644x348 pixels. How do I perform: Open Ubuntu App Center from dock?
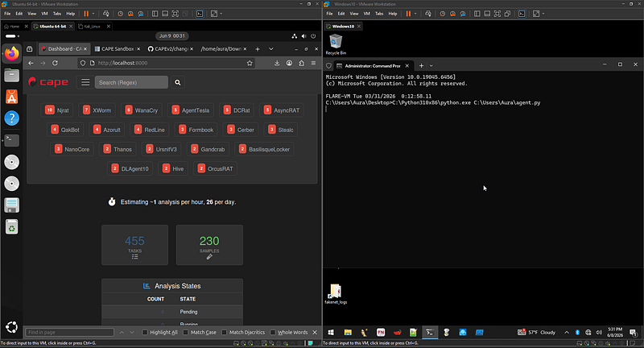(x=12, y=97)
